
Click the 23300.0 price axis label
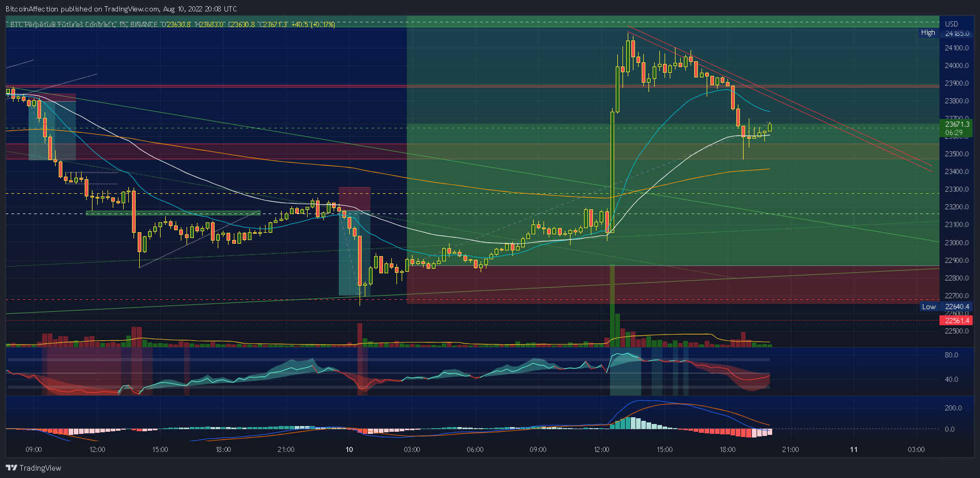pos(957,189)
